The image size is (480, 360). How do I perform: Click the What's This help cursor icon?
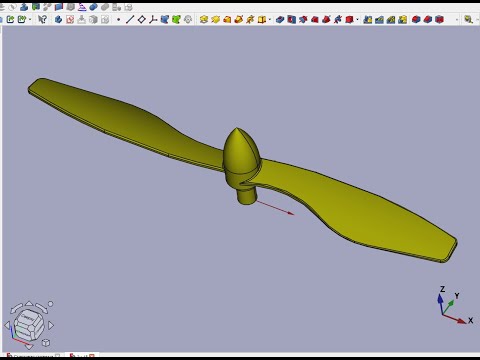point(42,19)
